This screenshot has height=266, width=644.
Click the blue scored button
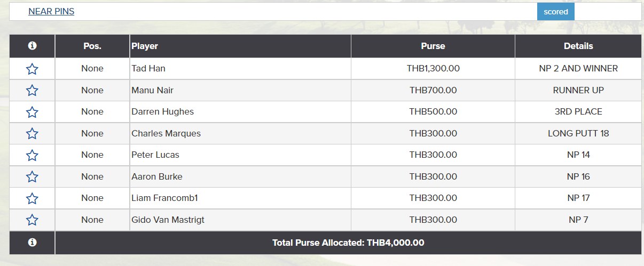pos(556,11)
